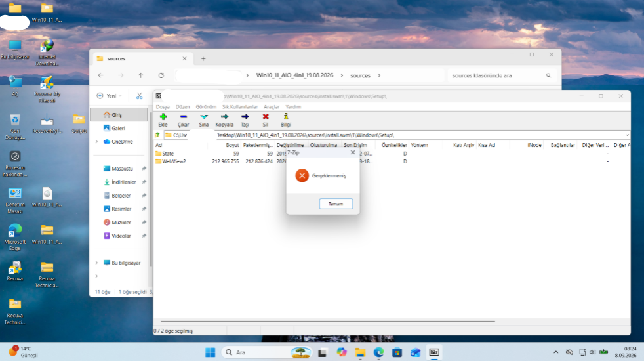This screenshot has height=361, width=644.
Task: Go up one folder in Explorer
Action: pyautogui.click(x=141, y=75)
